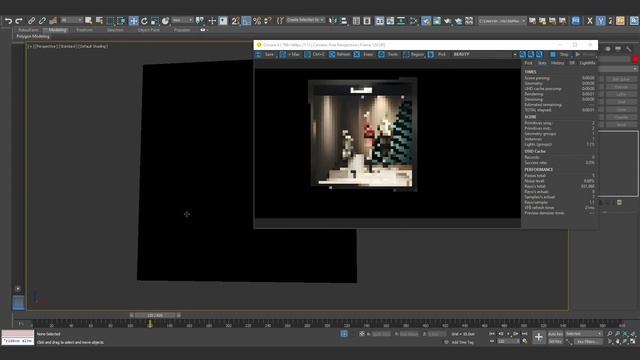Open the project path dropdown in toolbar
Image resolution: width=640 pixels, height=360 pixels.
coord(502,20)
